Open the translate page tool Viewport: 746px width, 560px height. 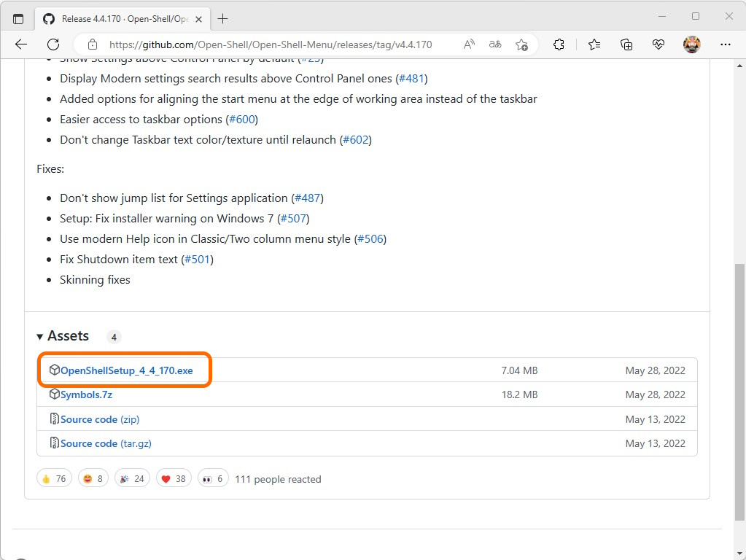coord(494,44)
